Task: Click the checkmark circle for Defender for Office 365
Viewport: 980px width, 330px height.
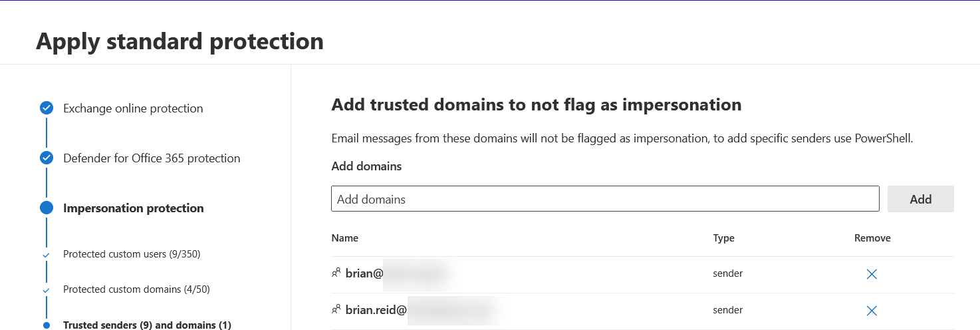Action: point(47,158)
